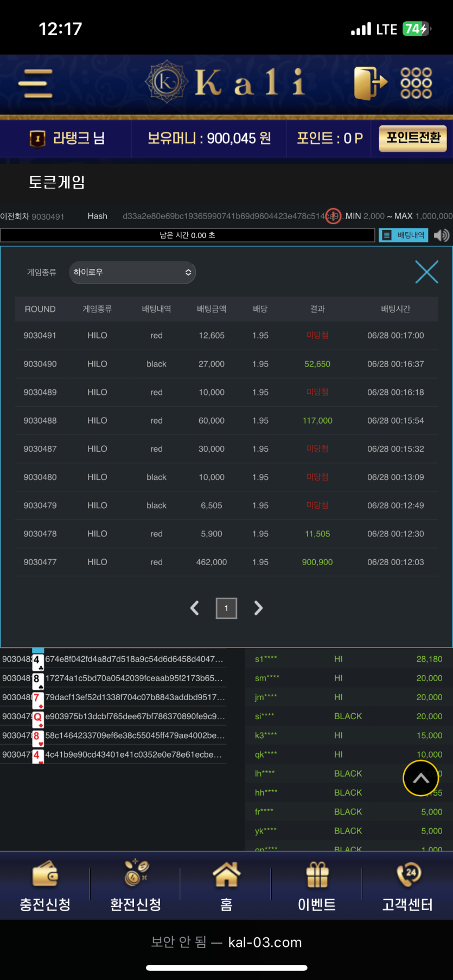Go to the next page arrow
Viewport: 453px width, 980px height.
[x=258, y=608]
